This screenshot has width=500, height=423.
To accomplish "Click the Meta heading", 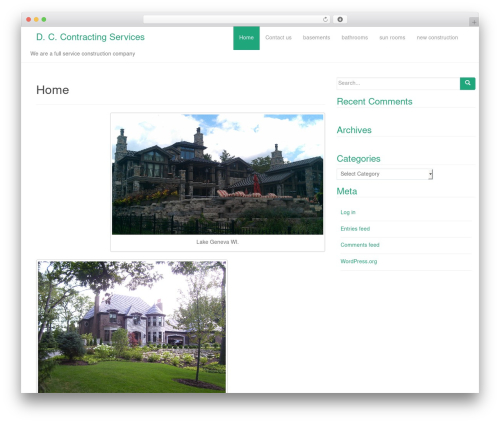I will pos(347,191).
